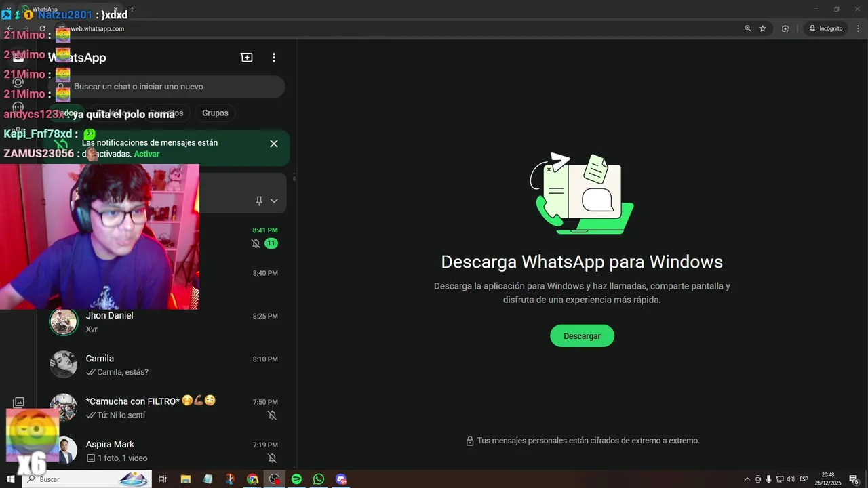Dismiss the notifications disabled banner
868x488 pixels.
tap(274, 144)
